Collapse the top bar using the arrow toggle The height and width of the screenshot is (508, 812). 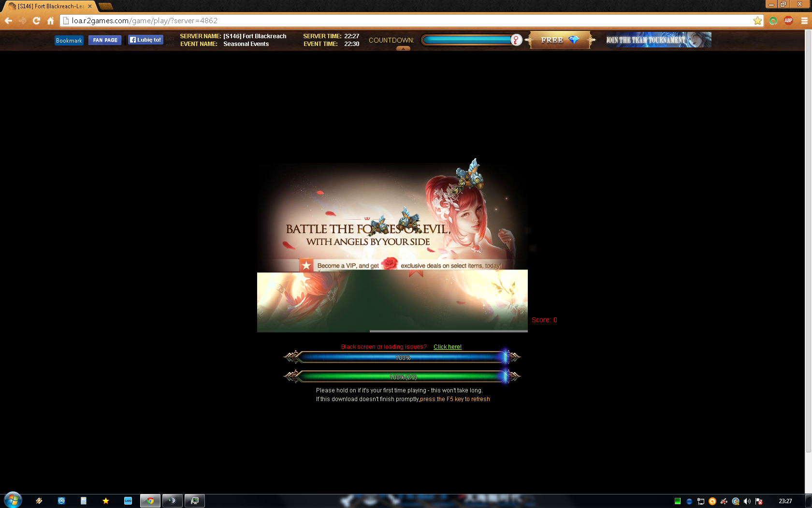point(403,48)
